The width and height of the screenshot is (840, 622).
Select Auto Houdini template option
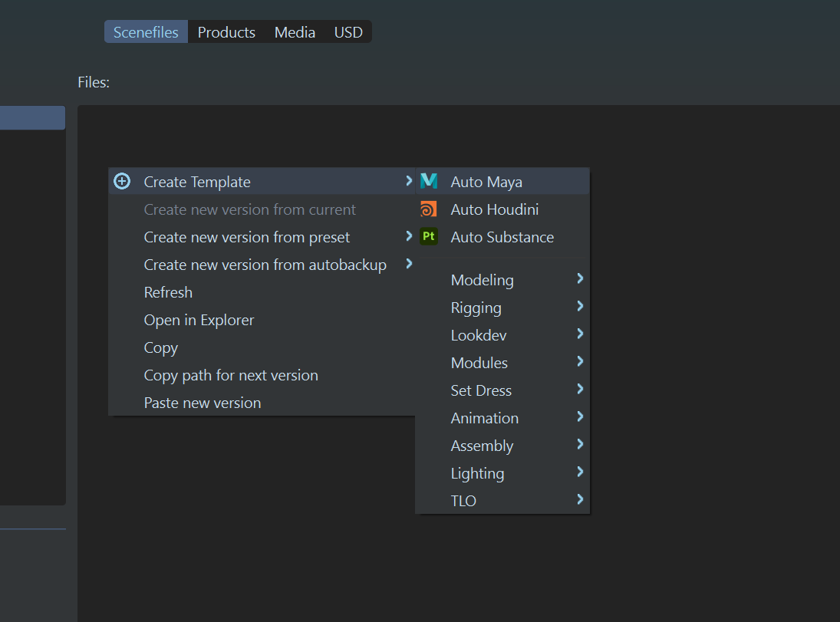pyautogui.click(x=494, y=209)
